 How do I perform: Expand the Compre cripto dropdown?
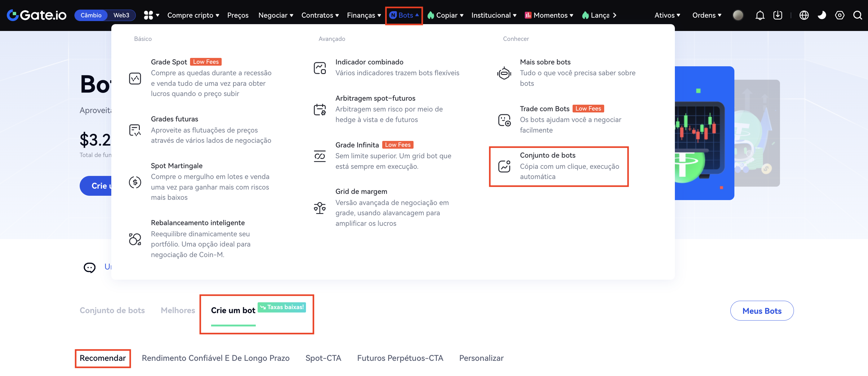pyautogui.click(x=193, y=15)
